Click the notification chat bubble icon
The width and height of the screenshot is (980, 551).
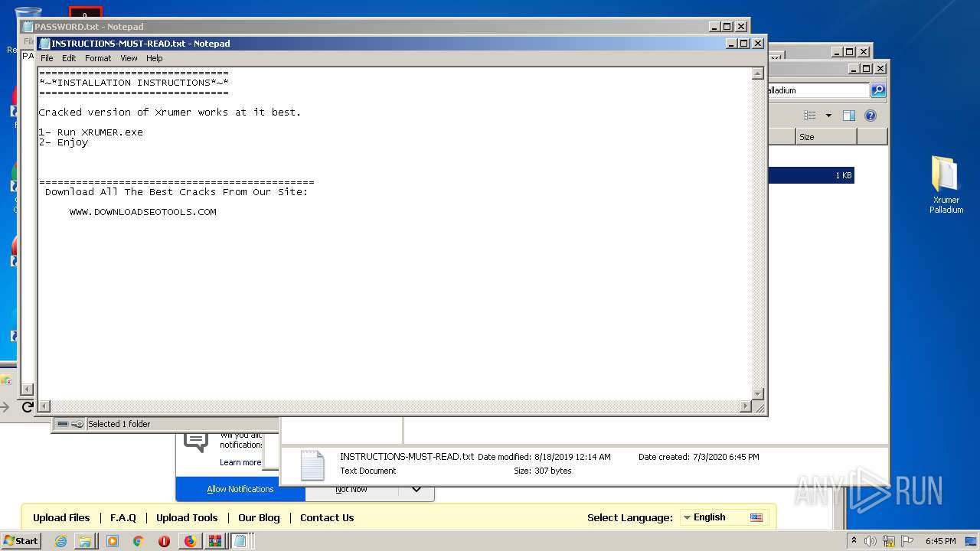tap(196, 442)
